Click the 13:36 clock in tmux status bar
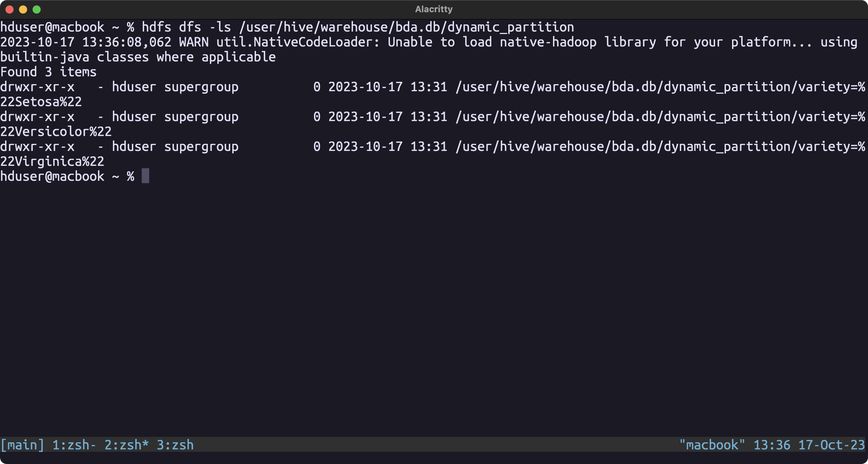 [772, 445]
